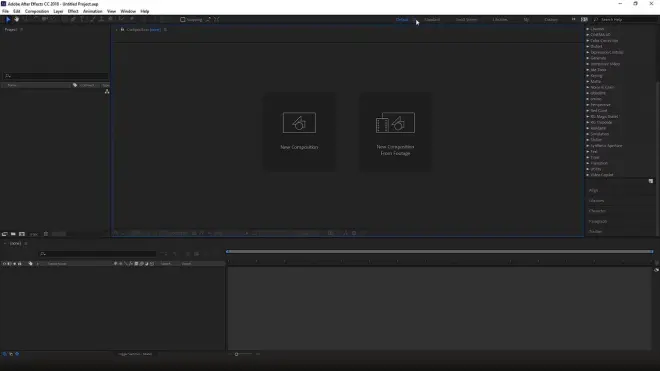
Task: Expand the Expression Controls effects category
Action: pyautogui.click(x=588, y=53)
